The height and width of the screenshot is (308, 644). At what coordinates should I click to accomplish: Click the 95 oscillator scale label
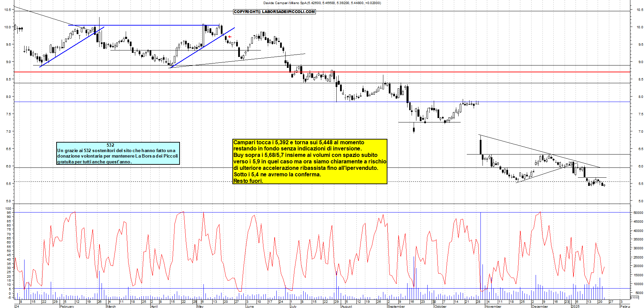[x=9, y=212]
